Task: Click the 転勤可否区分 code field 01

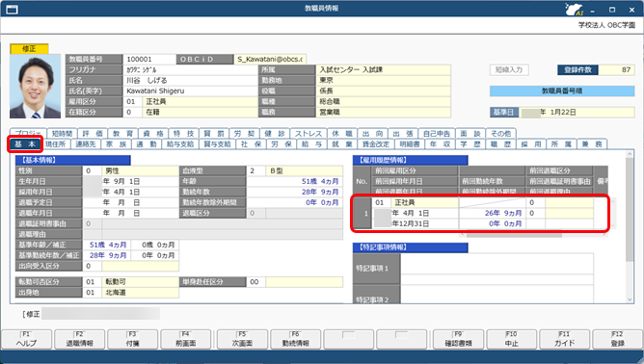Action: [x=93, y=282]
